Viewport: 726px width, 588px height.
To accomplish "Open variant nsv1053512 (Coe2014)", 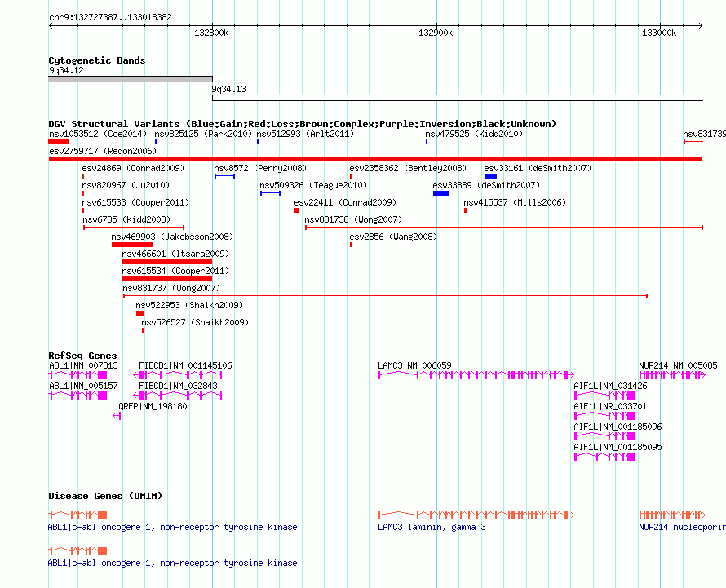I will [98, 134].
